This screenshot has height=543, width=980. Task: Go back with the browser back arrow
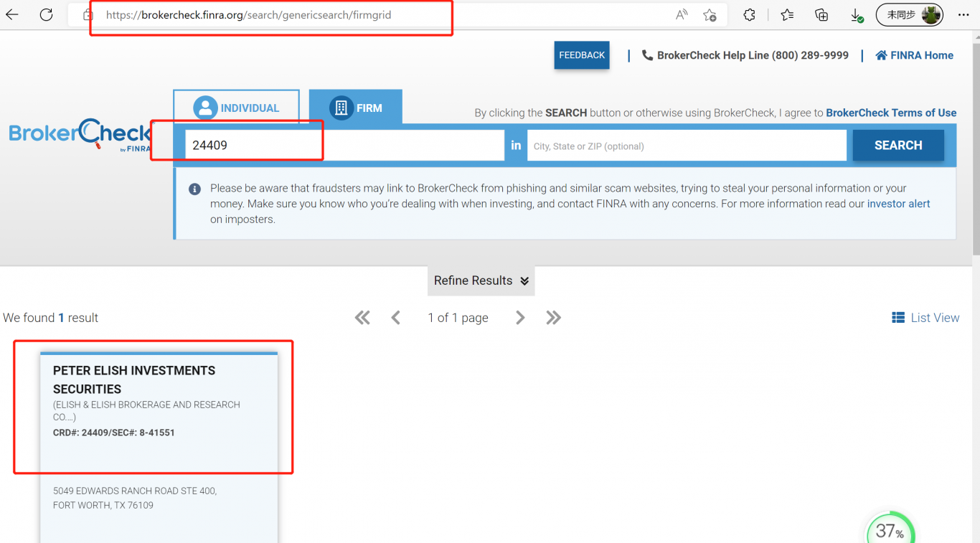coord(12,15)
